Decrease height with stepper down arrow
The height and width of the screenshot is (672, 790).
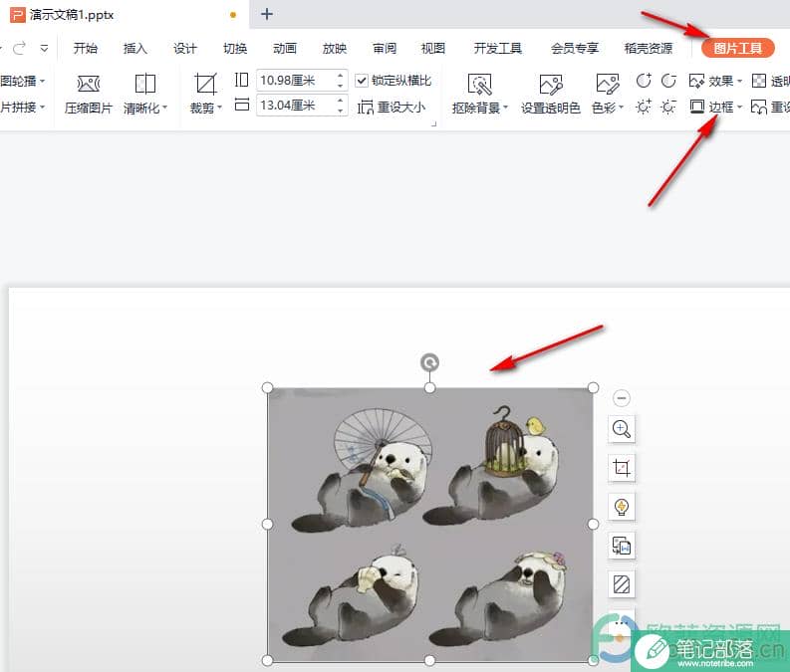341,85
